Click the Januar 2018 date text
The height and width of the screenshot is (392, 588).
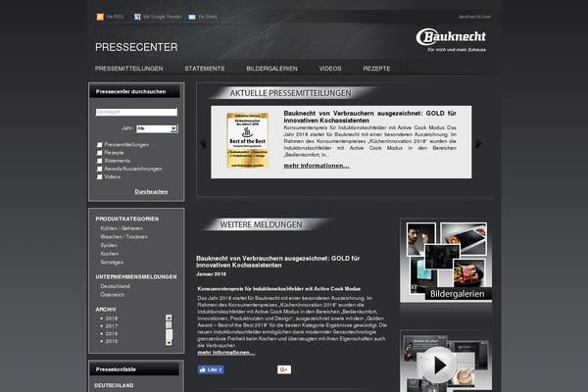point(211,274)
